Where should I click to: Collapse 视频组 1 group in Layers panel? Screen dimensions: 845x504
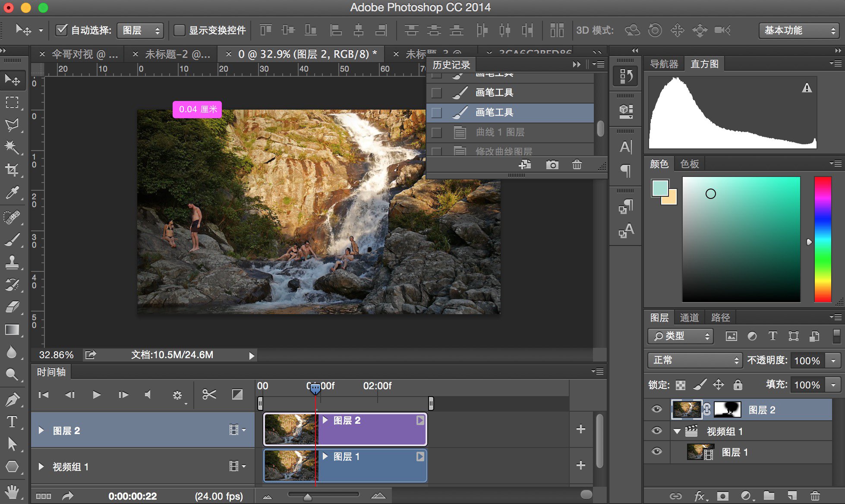click(x=677, y=431)
